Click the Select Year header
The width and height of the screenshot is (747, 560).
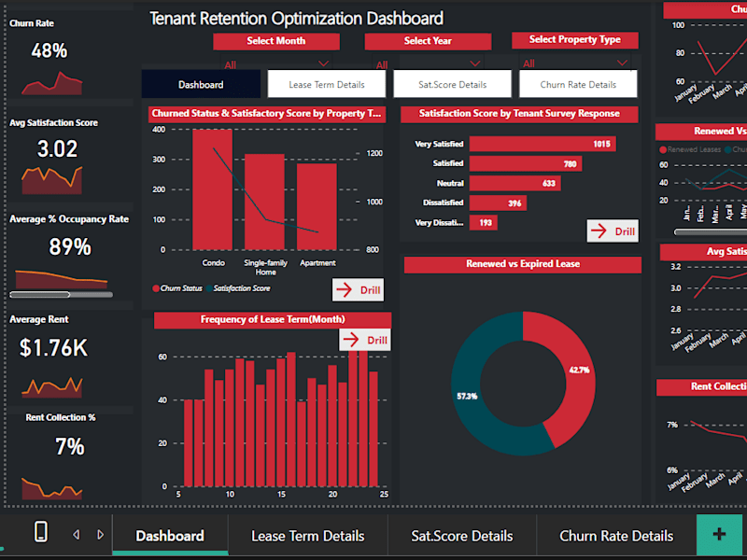point(428,41)
